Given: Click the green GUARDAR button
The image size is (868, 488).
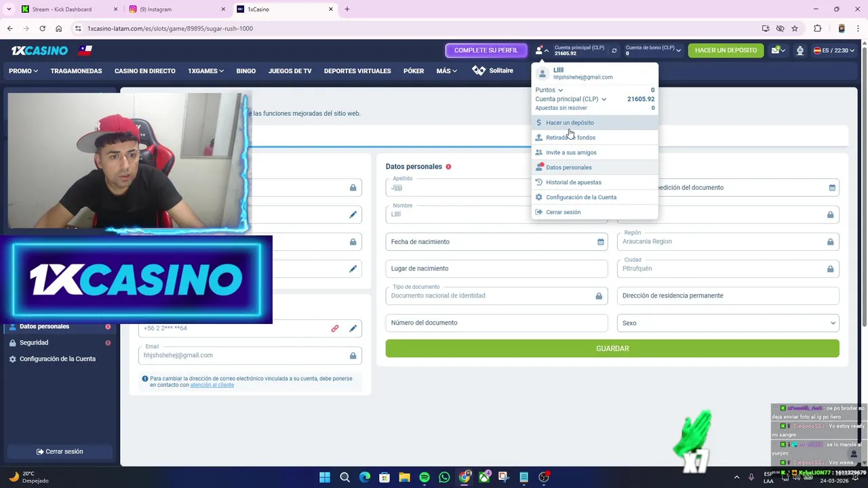Looking at the screenshot, I should pos(612,348).
